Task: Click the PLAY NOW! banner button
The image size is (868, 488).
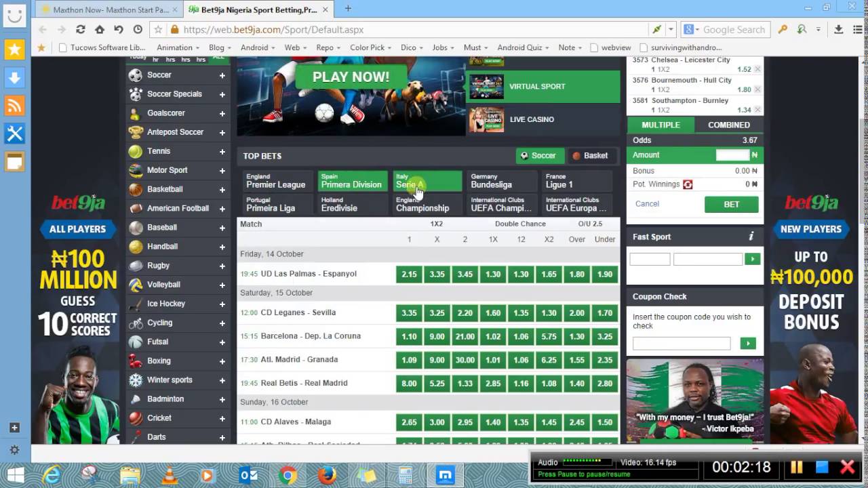Action: [351, 77]
